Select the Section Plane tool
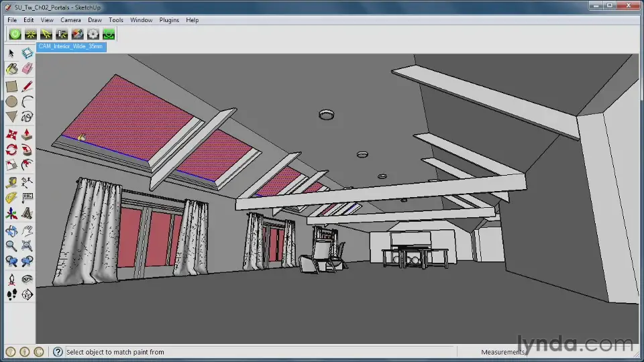644x362 pixels. (x=27, y=295)
